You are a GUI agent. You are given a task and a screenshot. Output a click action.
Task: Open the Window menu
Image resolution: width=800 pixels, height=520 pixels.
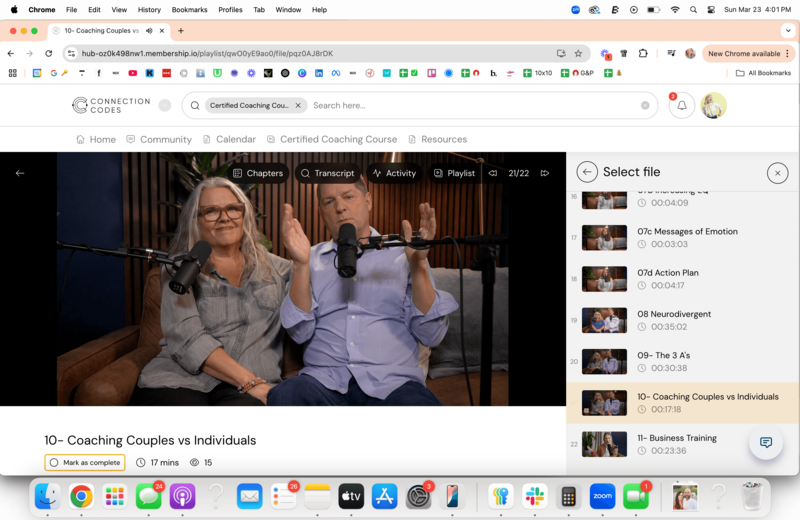click(x=288, y=10)
